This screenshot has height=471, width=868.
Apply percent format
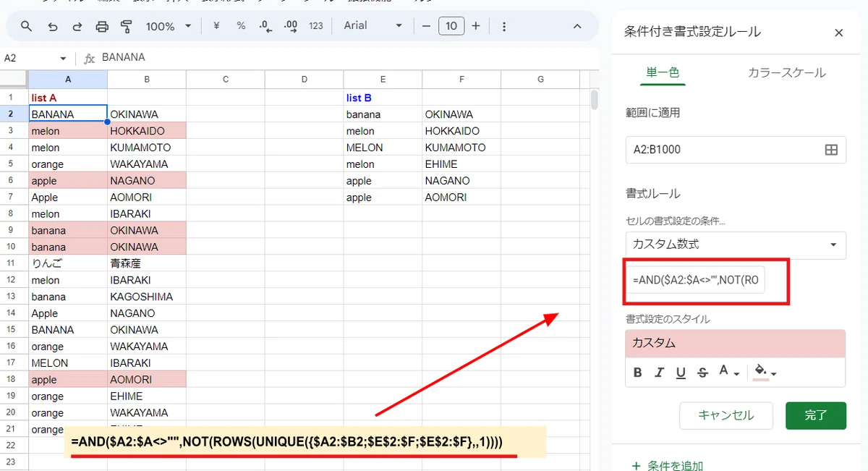241,26
